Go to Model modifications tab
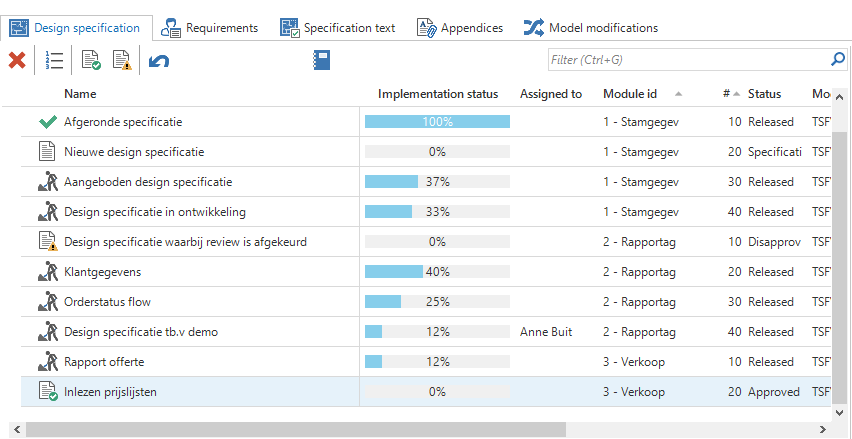This screenshot has height=439, width=852. [591, 28]
